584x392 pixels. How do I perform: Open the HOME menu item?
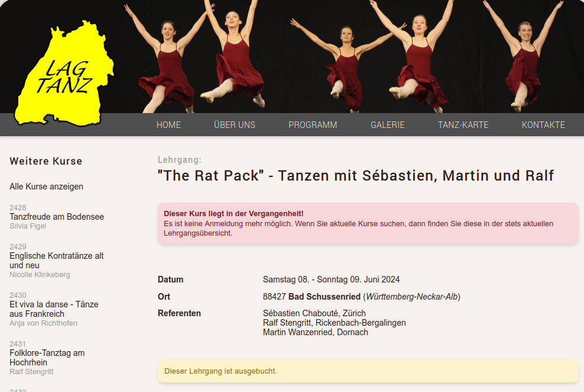click(168, 125)
